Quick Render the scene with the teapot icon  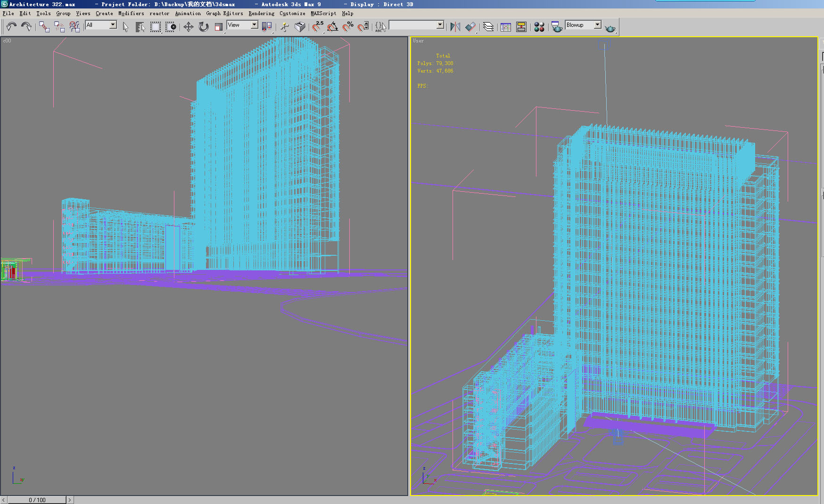click(x=610, y=27)
